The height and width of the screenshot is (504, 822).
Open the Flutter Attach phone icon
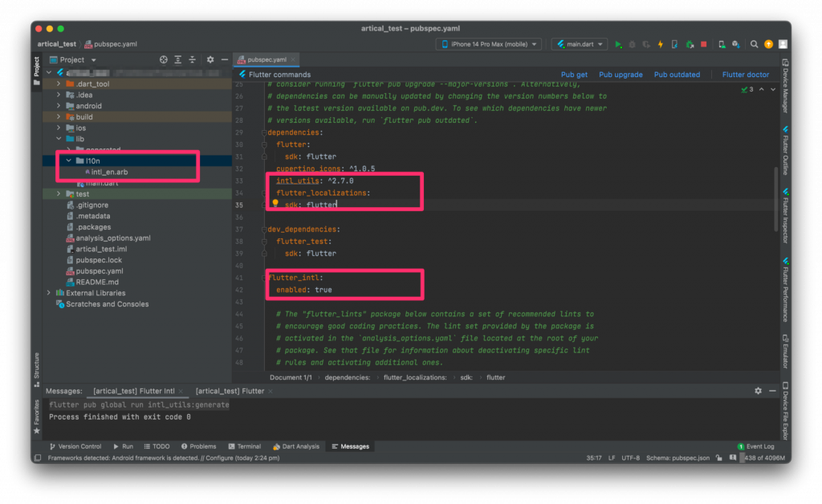coord(674,44)
